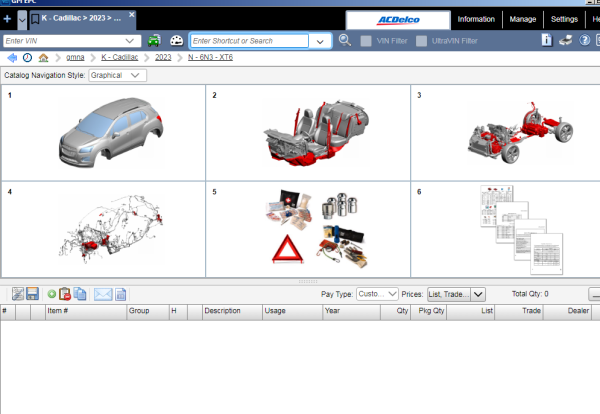Sort by the Trade column header
This screenshot has width=600, height=414.
click(519, 311)
